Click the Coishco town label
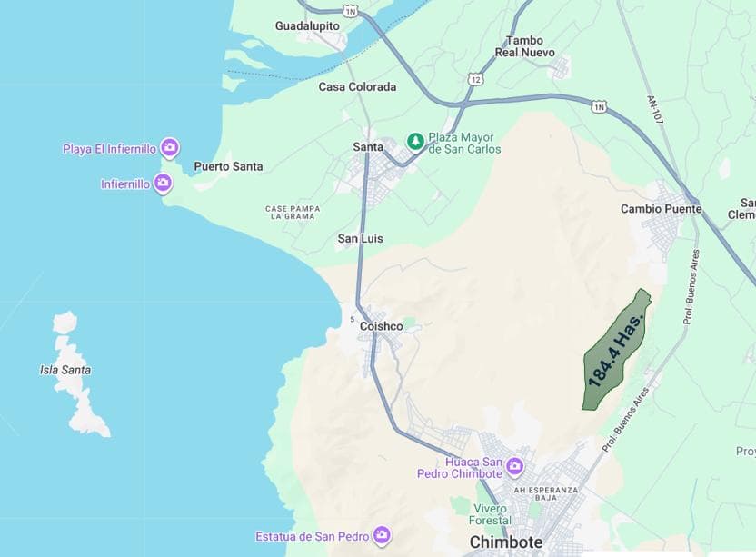 [x=381, y=326]
